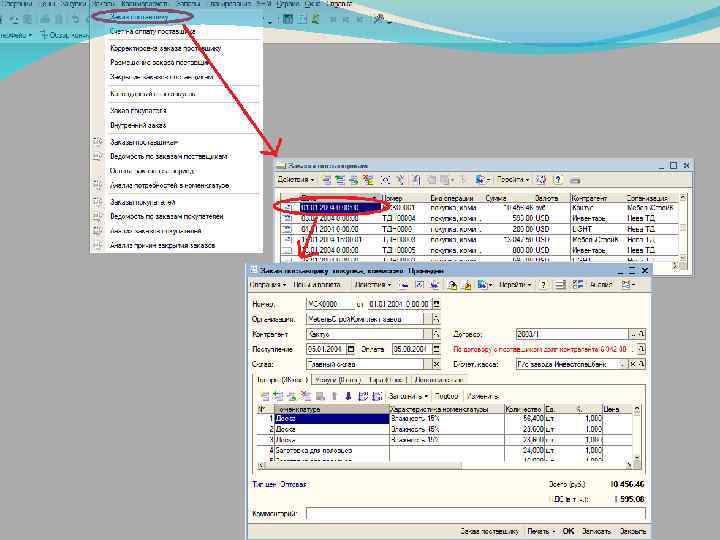Click the Анализ button in order form toolbar

click(x=601, y=285)
